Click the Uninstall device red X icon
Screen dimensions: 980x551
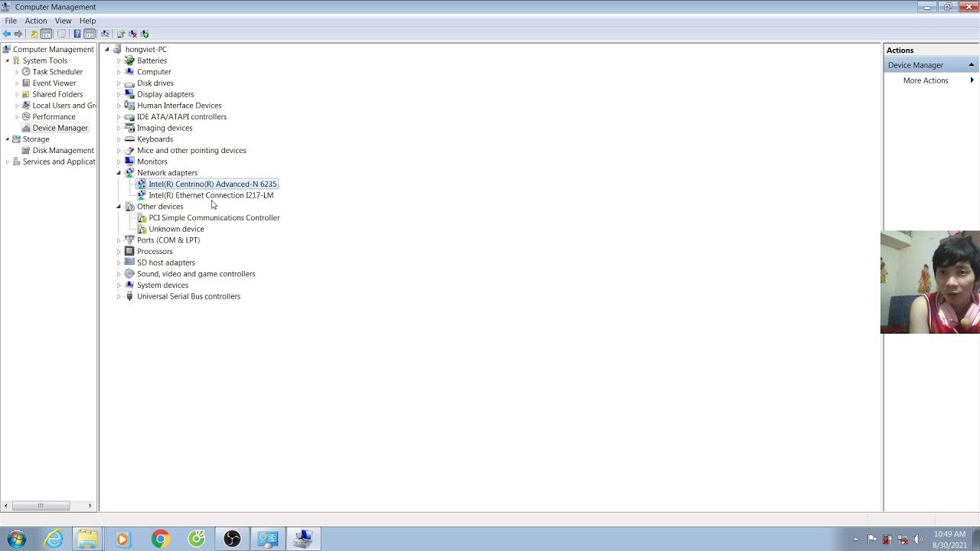132,34
